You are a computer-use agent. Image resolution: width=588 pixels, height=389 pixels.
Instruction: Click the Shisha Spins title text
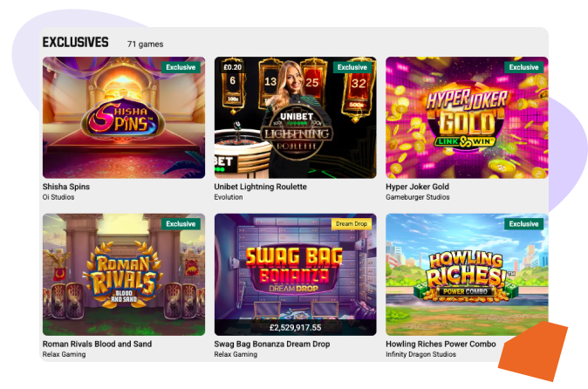[66, 187]
